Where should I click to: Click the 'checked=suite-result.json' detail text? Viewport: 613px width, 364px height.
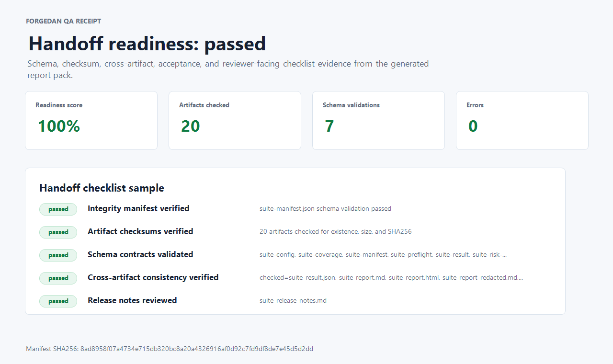click(391, 277)
